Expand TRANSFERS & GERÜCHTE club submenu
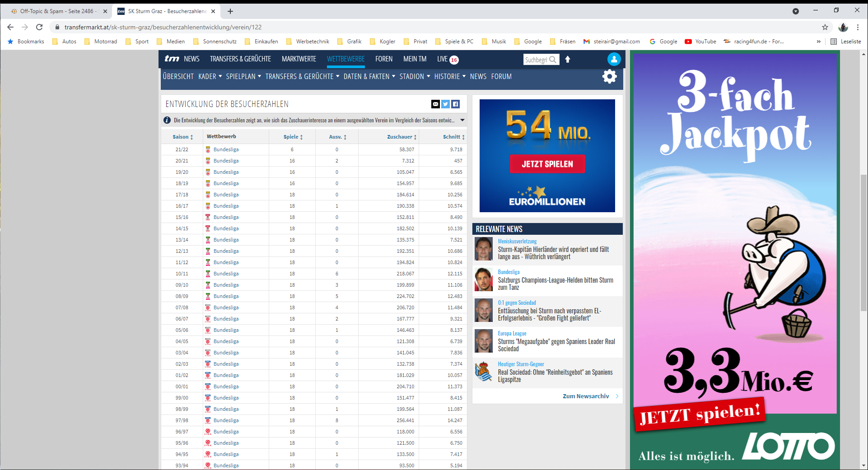Viewport: 868px width, 470px height. pyautogui.click(x=302, y=76)
